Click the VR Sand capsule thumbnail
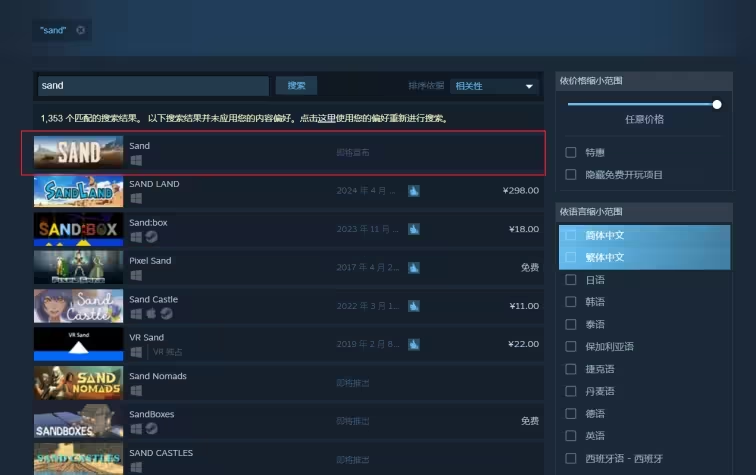Screen dimensions: 756x475 [x=79, y=344]
